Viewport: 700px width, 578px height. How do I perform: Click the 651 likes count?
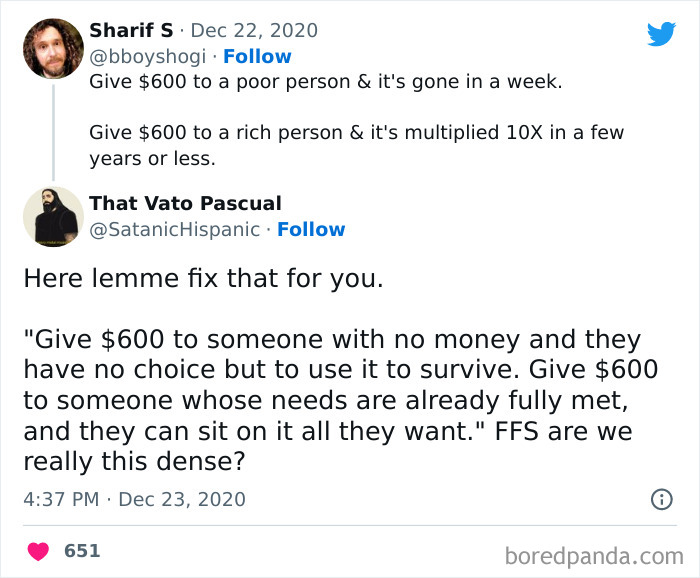pos(82,550)
